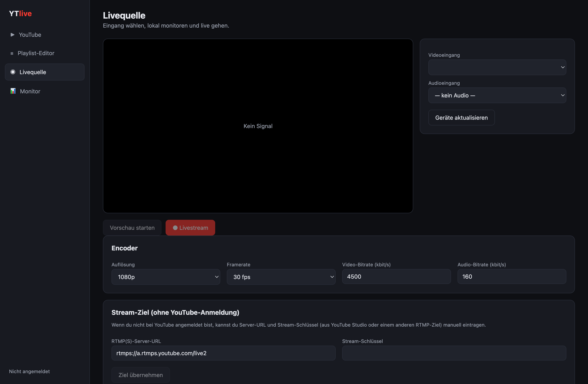The height and width of the screenshot is (384, 588).
Task: Click the Monitor bar chart icon
Action: click(13, 91)
